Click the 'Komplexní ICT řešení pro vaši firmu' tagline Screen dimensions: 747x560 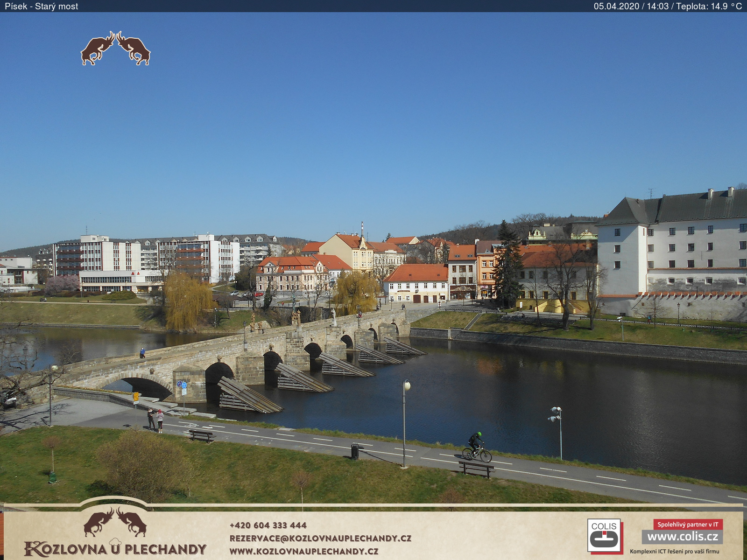[x=674, y=552]
